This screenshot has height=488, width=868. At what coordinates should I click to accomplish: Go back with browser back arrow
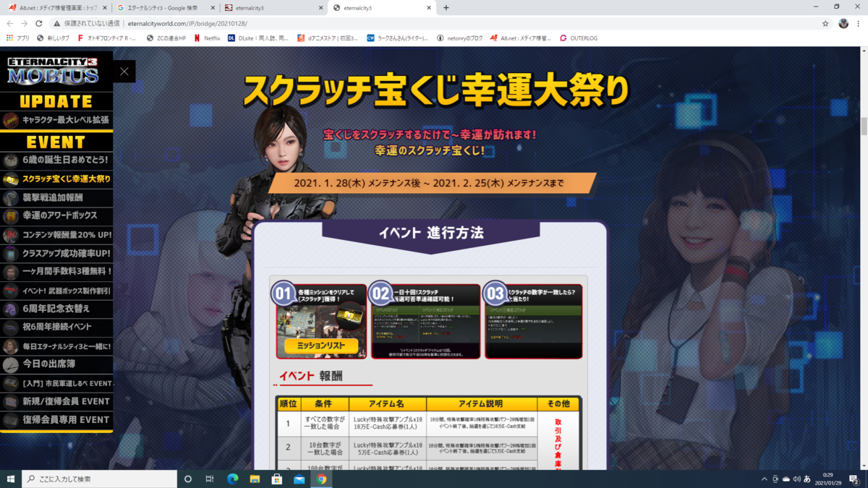(11, 23)
